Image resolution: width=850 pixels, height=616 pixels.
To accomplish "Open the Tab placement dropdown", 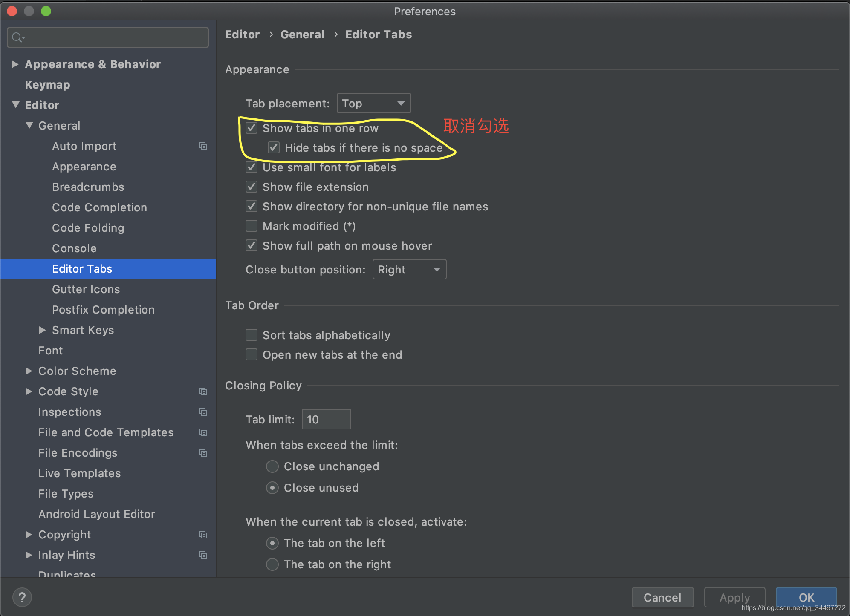I will click(373, 103).
